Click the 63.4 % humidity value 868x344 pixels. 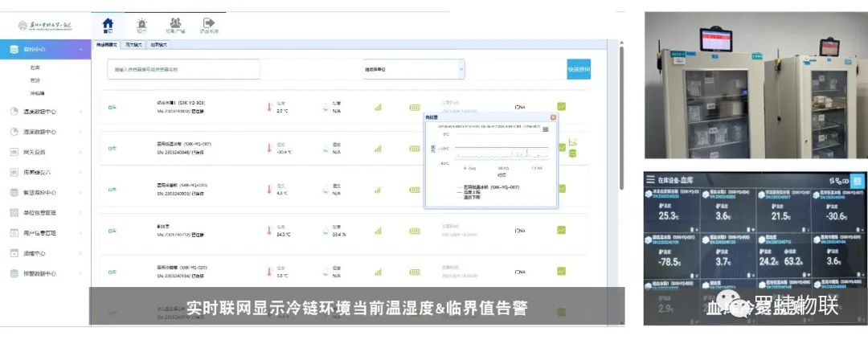click(338, 235)
